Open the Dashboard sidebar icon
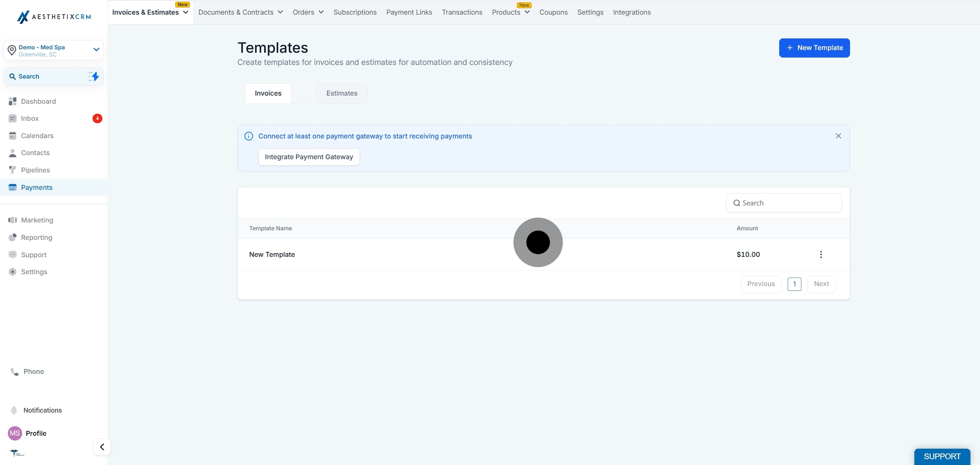Viewport: 980px width, 465px height. coord(13,101)
